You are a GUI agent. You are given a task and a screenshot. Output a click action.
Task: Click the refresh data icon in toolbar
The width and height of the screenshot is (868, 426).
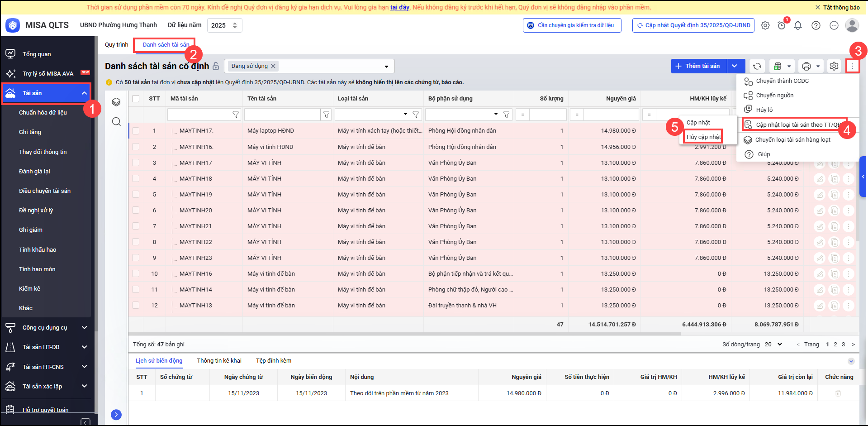point(757,66)
